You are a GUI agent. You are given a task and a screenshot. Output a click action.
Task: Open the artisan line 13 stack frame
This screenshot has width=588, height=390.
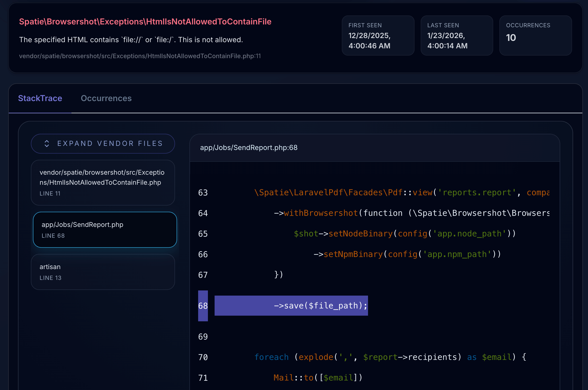(x=103, y=272)
